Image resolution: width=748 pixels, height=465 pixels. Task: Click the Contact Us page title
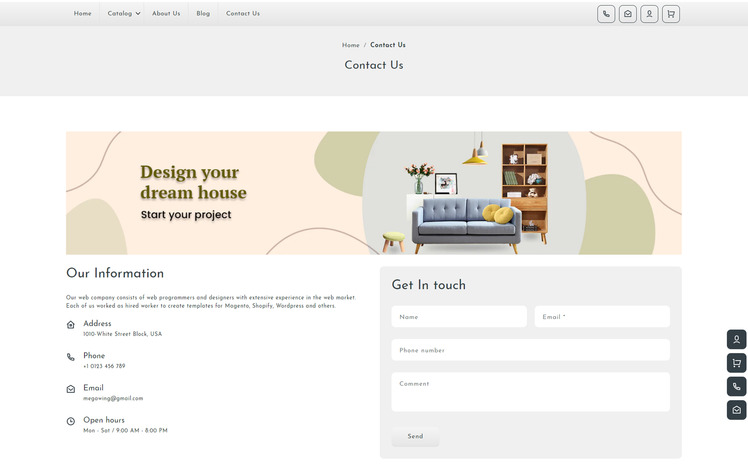[x=374, y=65]
